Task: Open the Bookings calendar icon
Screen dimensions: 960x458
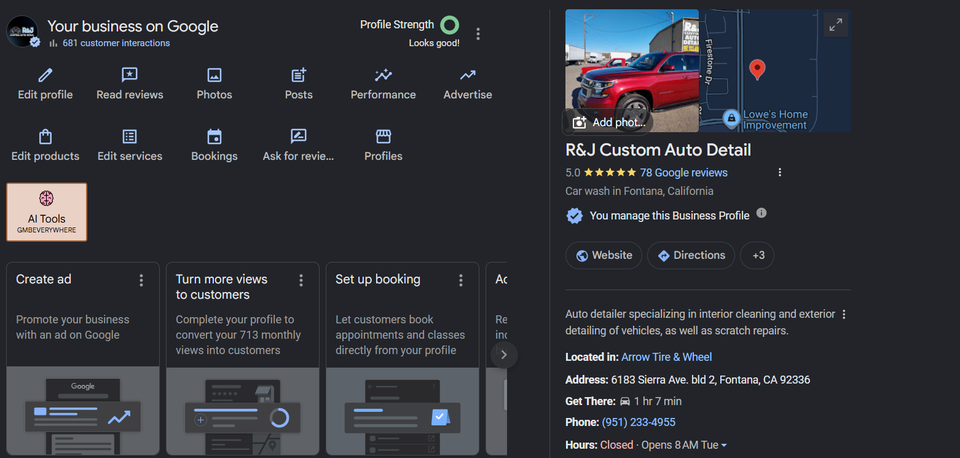Action: (x=214, y=136)
